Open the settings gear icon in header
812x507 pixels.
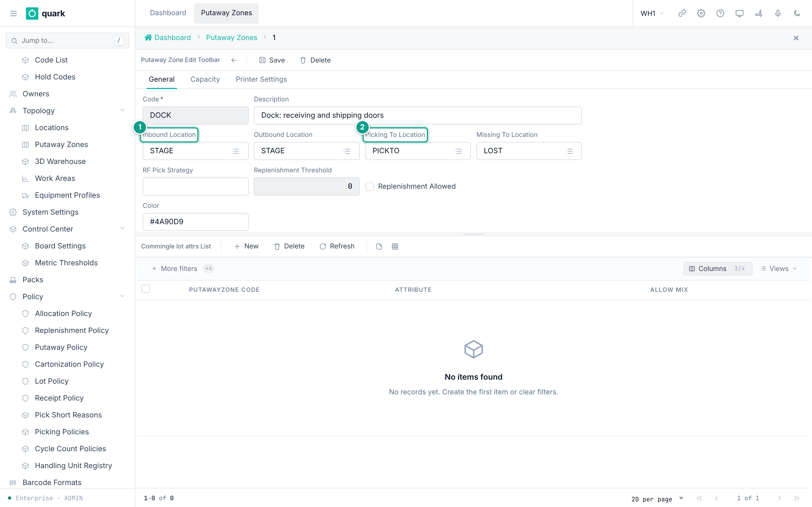tap(701, 14)
